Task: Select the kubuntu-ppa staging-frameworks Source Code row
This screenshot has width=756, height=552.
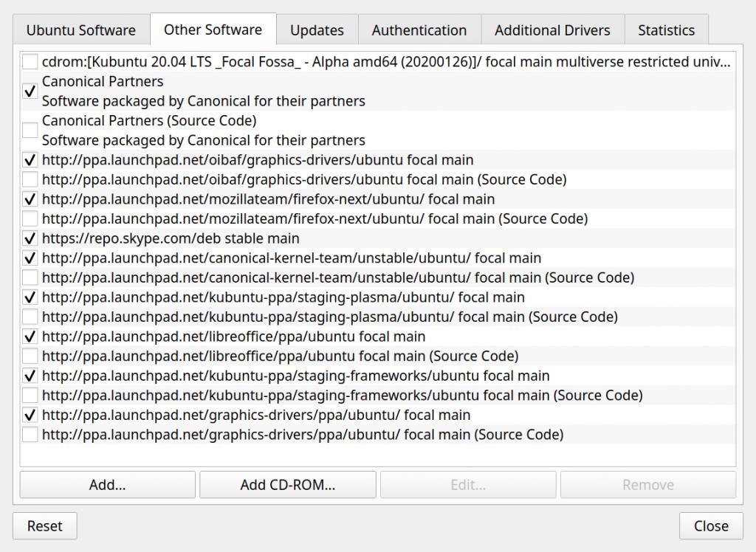Action: 342,396
